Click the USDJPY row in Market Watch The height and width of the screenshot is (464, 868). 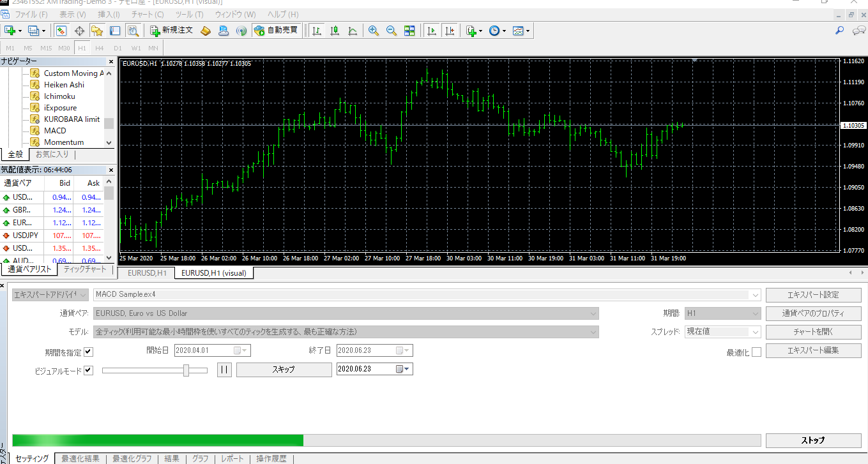pos(52,236)
